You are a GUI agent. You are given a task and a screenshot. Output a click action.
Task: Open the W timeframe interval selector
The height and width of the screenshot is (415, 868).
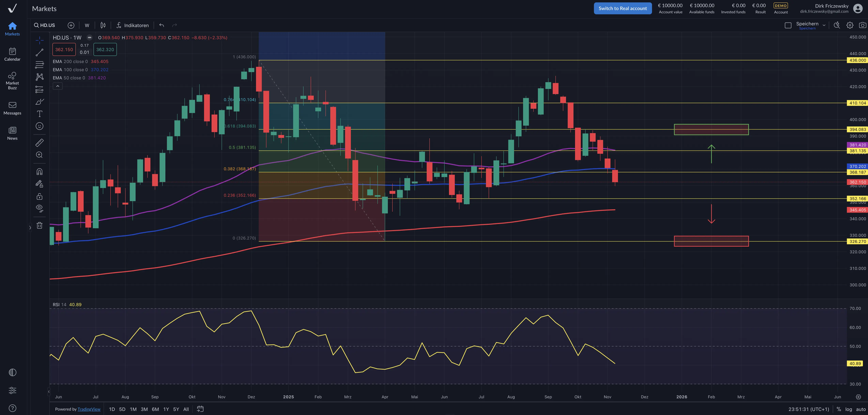(87, 25)
